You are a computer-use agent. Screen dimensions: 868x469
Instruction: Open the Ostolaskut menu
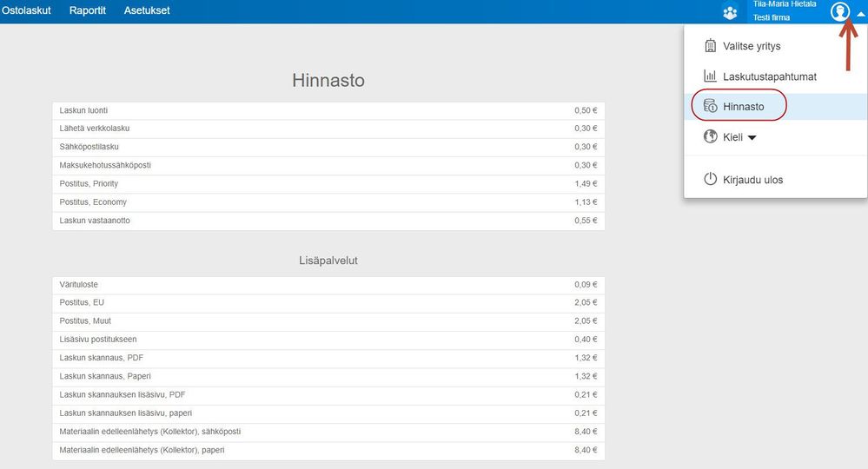tap(26, 10)
